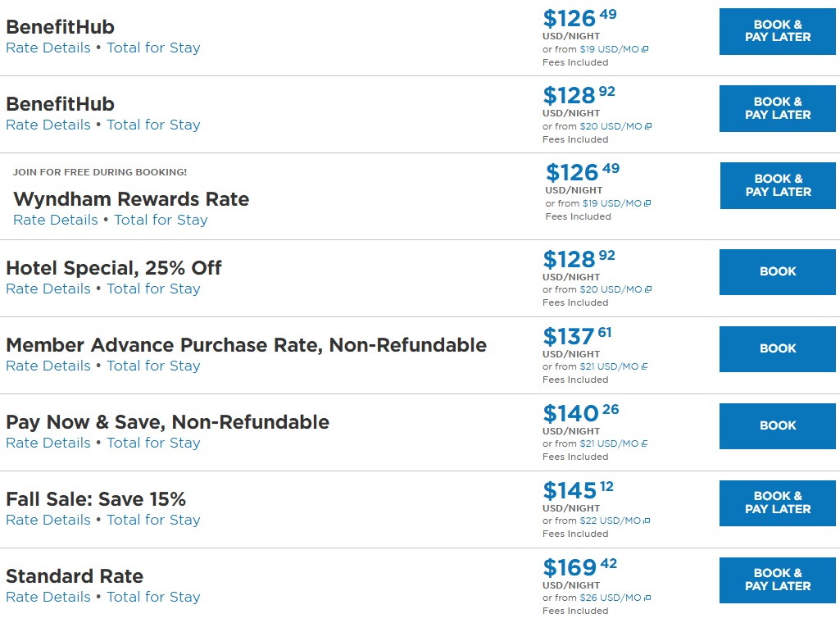Open the monthly payment icon for BenefitHub at $128.92

pyautogui.click(x=646, y=126)
